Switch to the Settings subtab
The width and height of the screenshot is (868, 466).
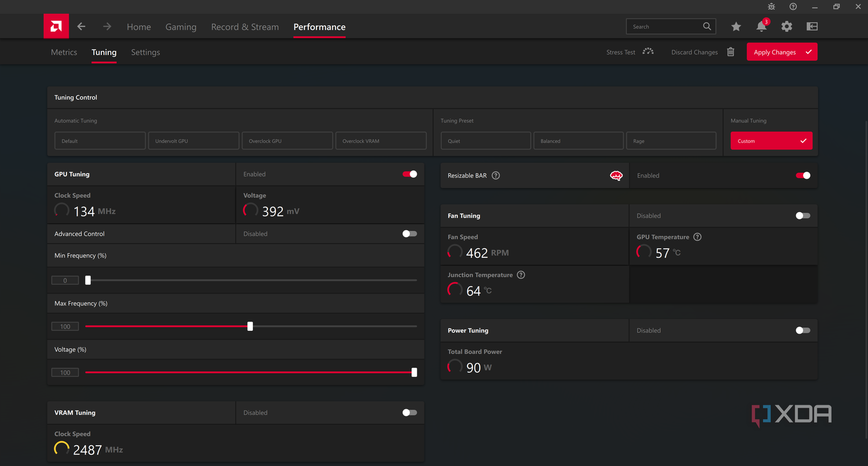coord(145,52)
